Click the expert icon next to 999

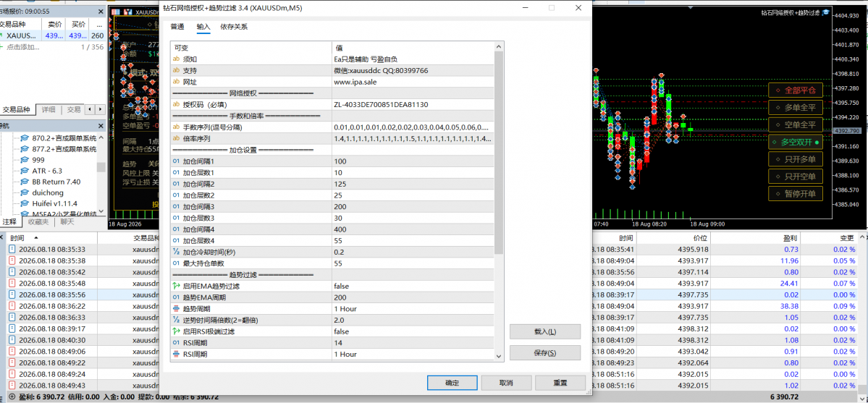pos(25,159)
